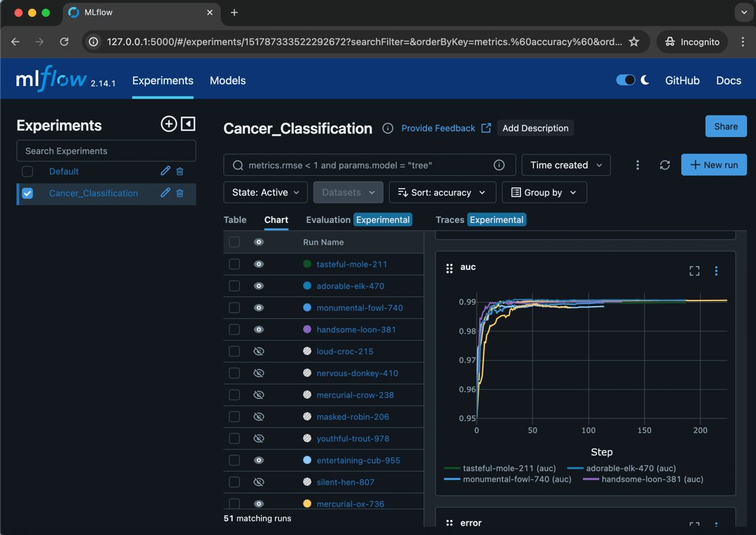This screenshot has height=535, width=756.
Task: Check the Default experiment checkbox
Action: click(27, 172)
